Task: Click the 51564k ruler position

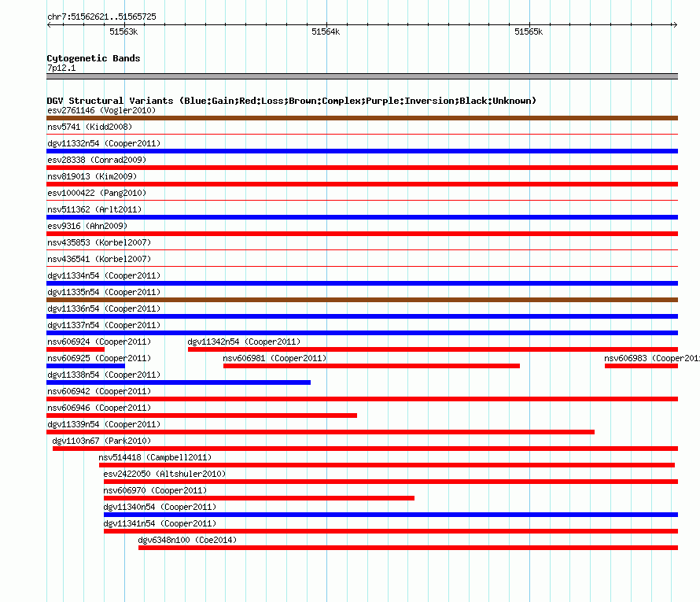Action: (326, 31)
